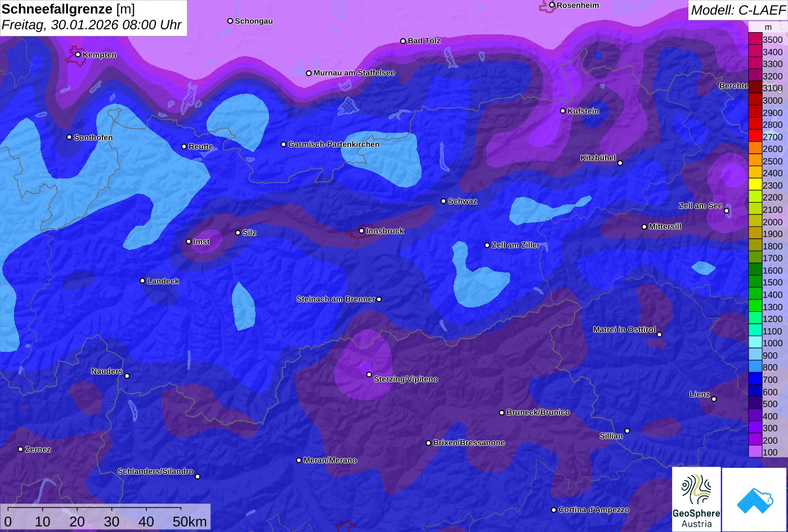
Task: Click the Schongau map marker
Action: coord(230,21)
